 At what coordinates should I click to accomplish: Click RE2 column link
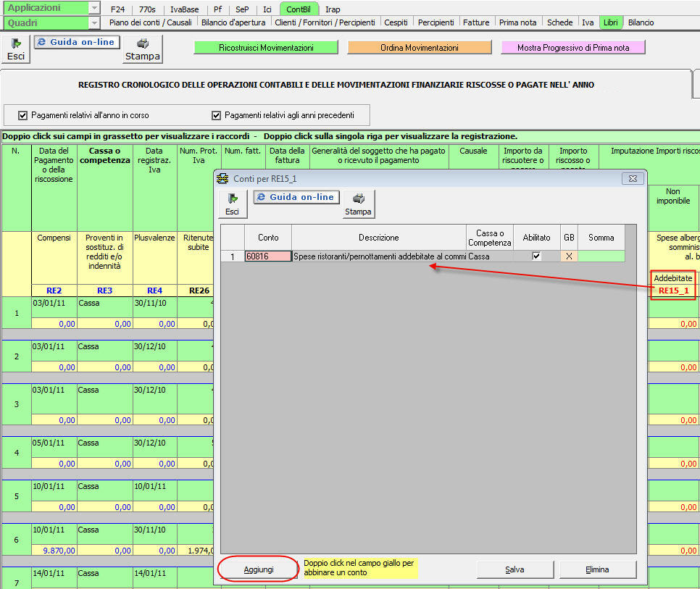pyautogui.click(x=54, y=291)
